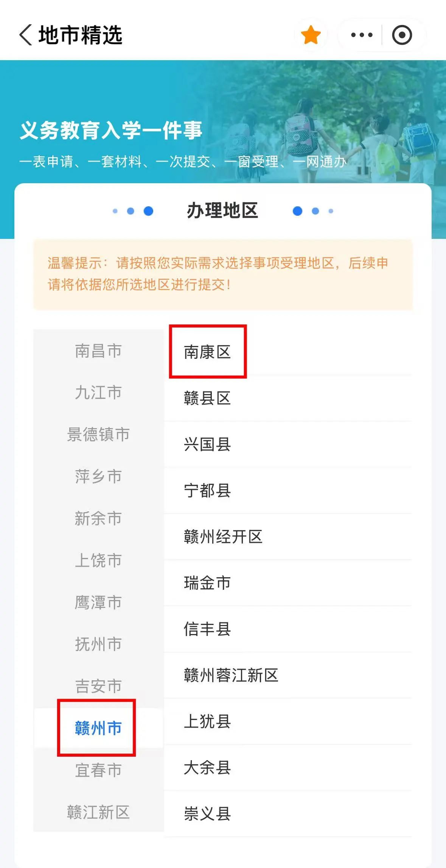Select 南昌市 in the city list
446x868 pixels.
coord(98,351)
